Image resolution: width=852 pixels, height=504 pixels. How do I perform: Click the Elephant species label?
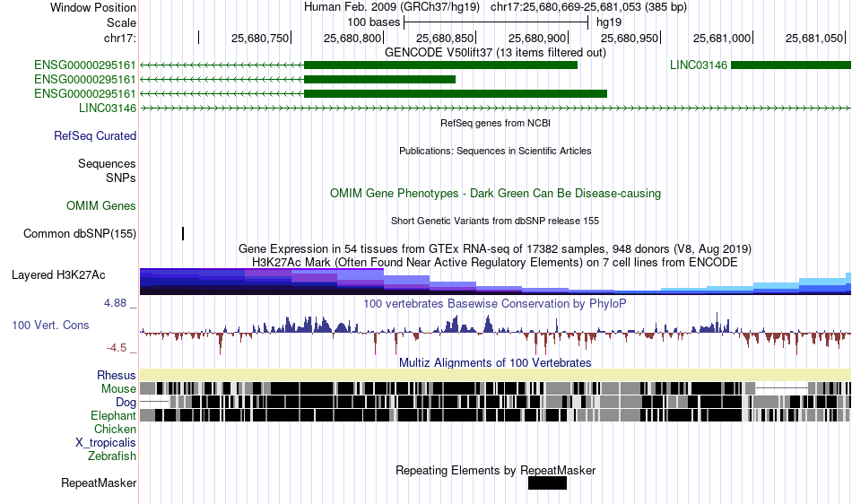pyautogui.click(x=113, y=415)
